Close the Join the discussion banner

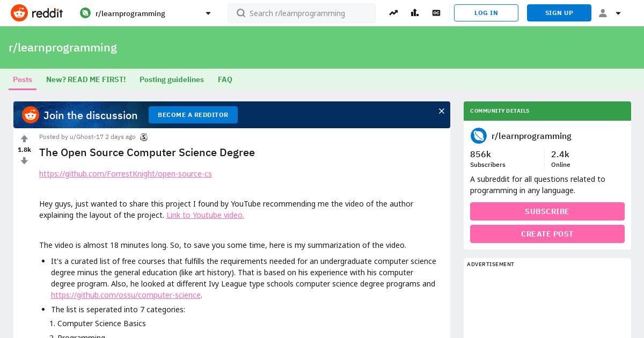click(442, 111)
